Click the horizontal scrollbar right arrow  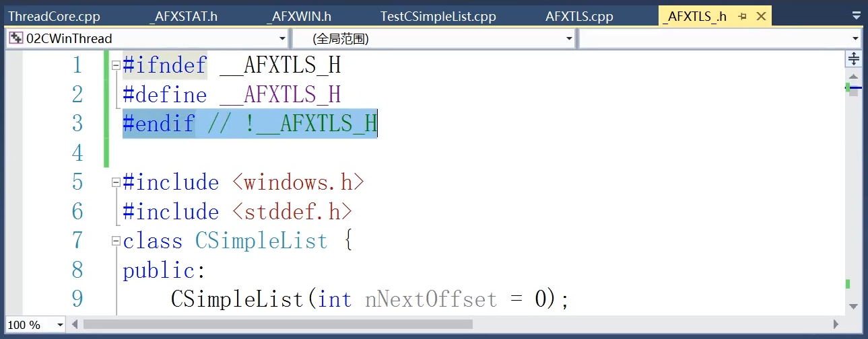tap(838, 324)
